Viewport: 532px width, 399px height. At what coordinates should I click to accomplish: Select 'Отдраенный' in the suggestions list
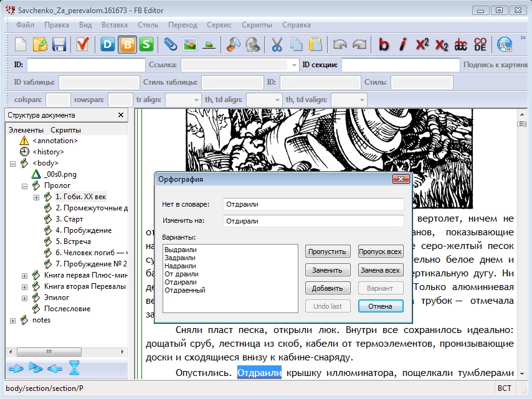[x=185, y=290]
